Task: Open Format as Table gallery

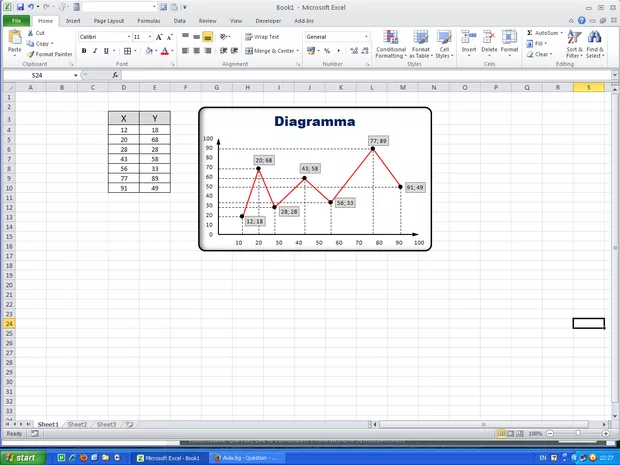Action: (421, 45)
